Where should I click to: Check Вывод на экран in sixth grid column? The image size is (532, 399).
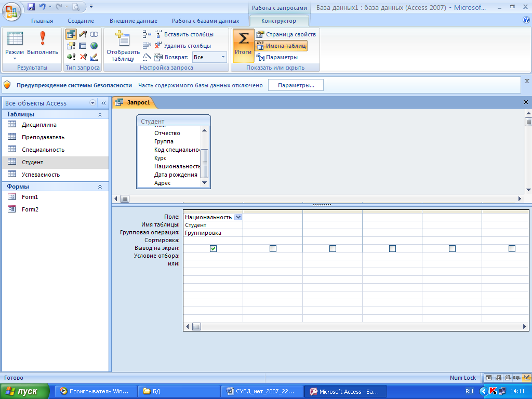[x=512, y=249]
